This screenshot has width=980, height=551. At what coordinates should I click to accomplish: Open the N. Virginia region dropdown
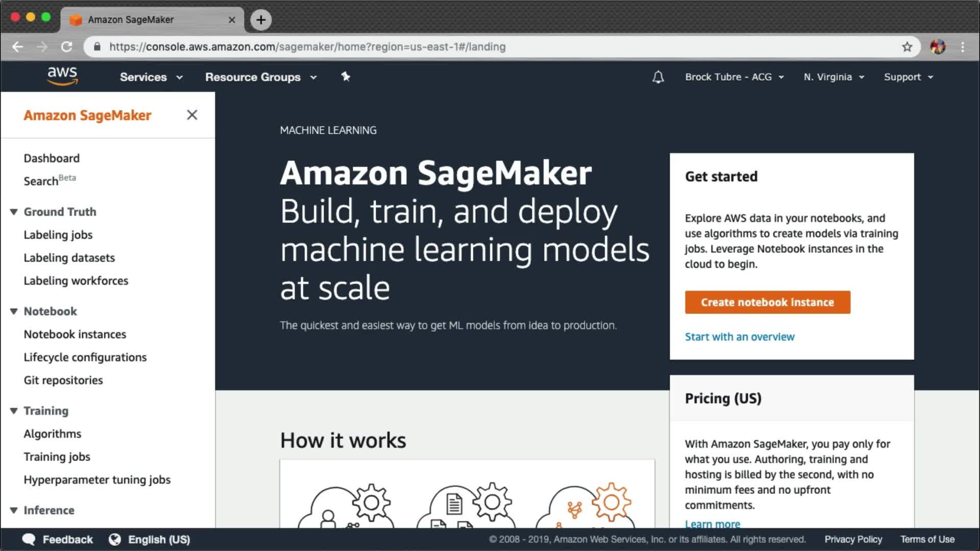click(834, 77)
